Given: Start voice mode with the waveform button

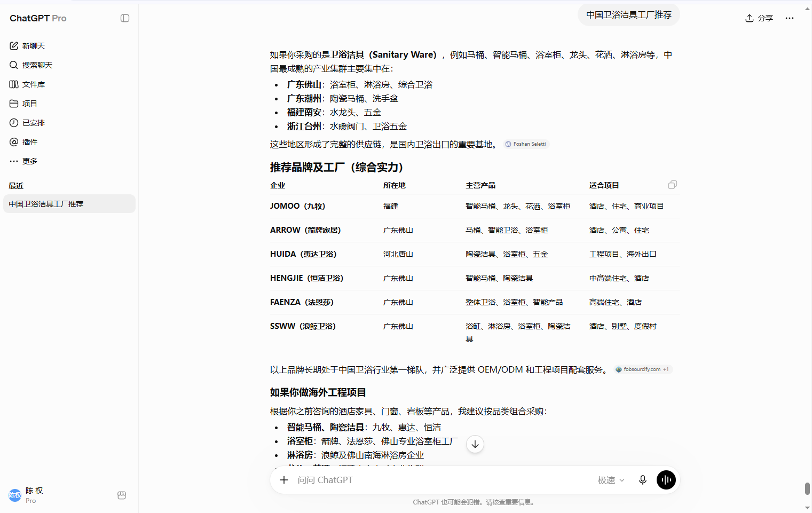Looking at the screenshot, I should pos(666,480).
